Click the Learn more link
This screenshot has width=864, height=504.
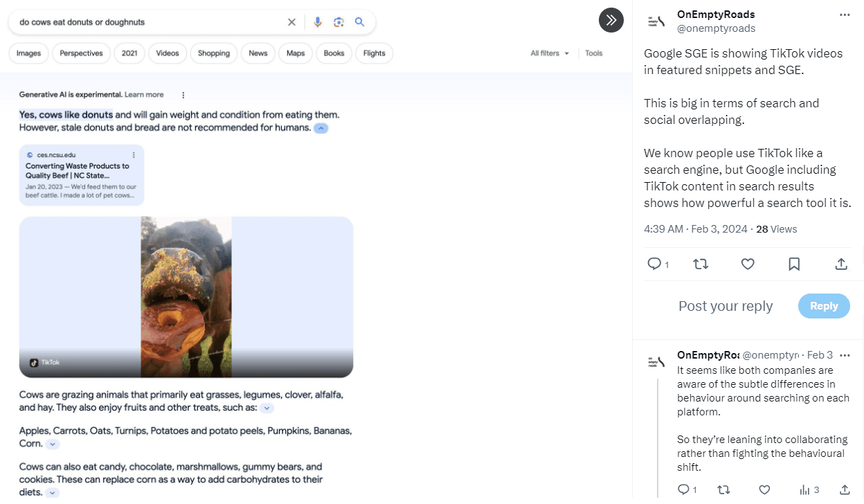tap(144, 95)
